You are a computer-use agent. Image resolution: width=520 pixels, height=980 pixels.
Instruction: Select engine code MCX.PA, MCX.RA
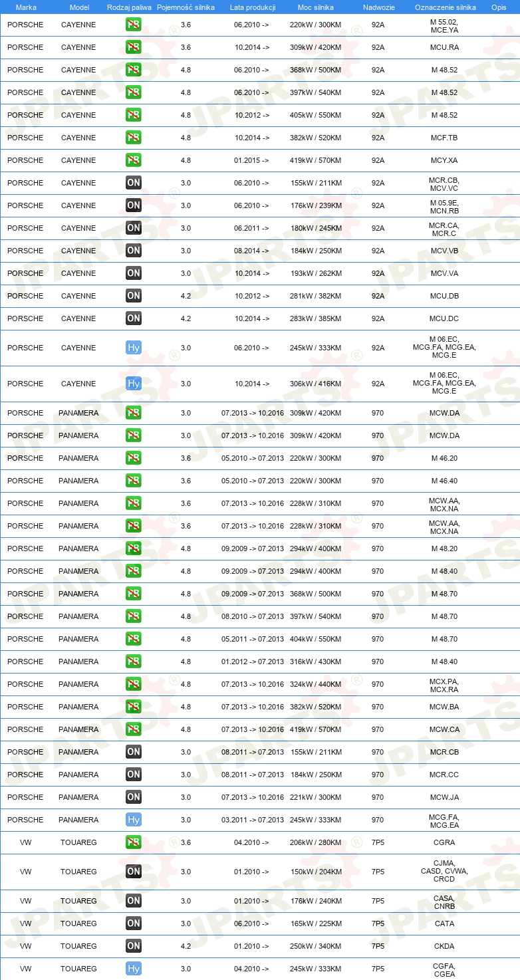[x=444, y=685]
